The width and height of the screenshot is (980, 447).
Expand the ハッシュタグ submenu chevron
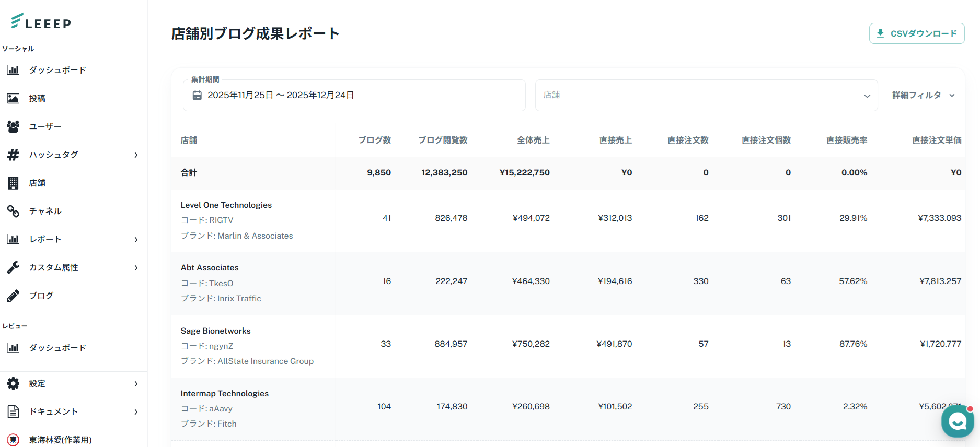click(136, 155)
